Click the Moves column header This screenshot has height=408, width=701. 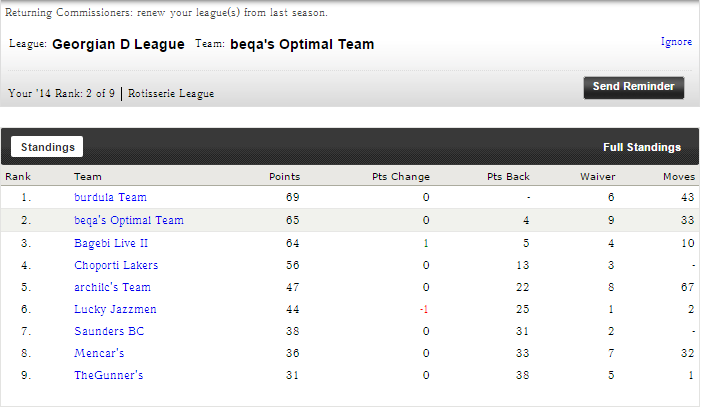coord(679,177)
